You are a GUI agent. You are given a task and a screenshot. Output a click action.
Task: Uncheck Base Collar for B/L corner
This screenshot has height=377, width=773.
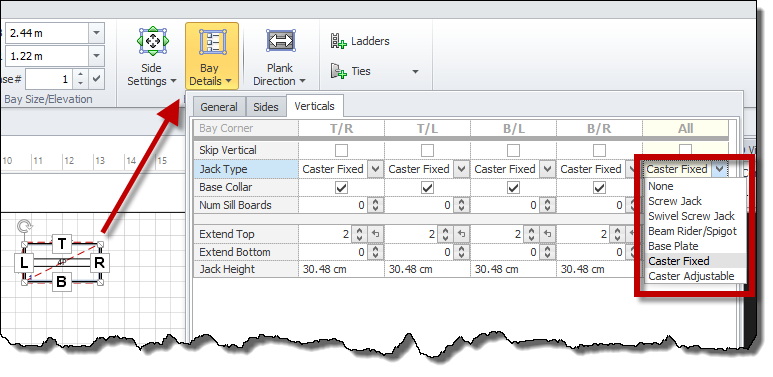(x=513, y=187)
